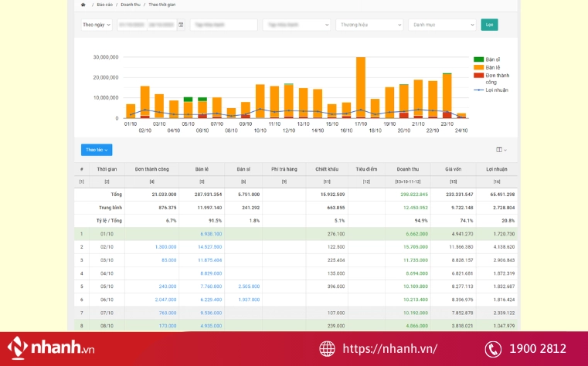Click the end date input field

(162, 25)
